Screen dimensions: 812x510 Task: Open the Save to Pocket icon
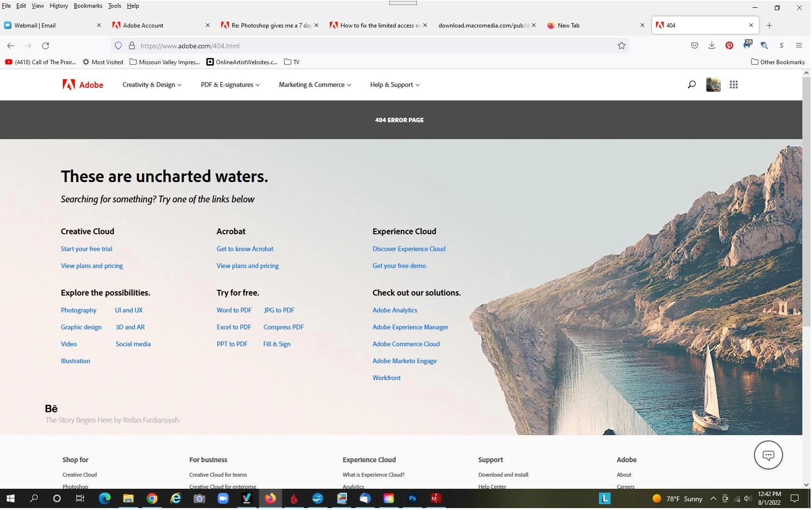(695, 46)
